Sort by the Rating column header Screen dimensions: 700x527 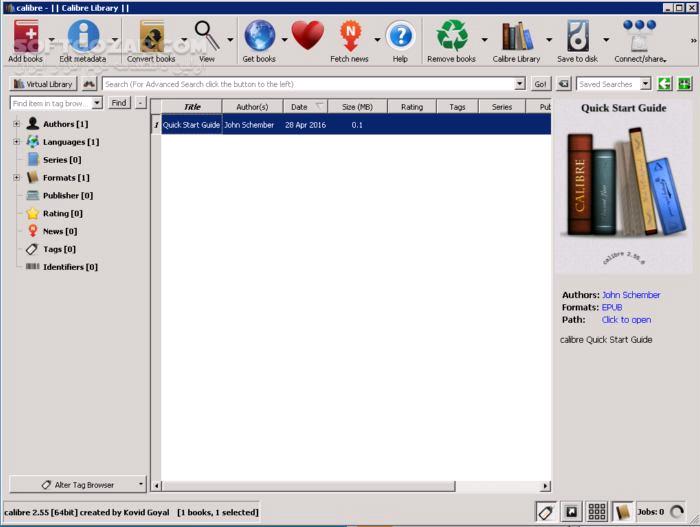pyautogui.click(x=412, y=107)
